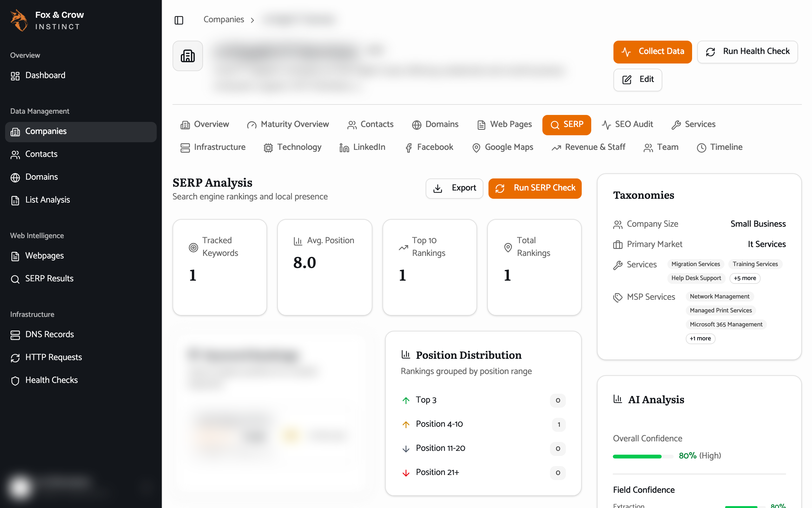The image size is (812, 508).
Task: Click the Services wrench icon in Taxonomies
Action: click(x=618, y=265)
